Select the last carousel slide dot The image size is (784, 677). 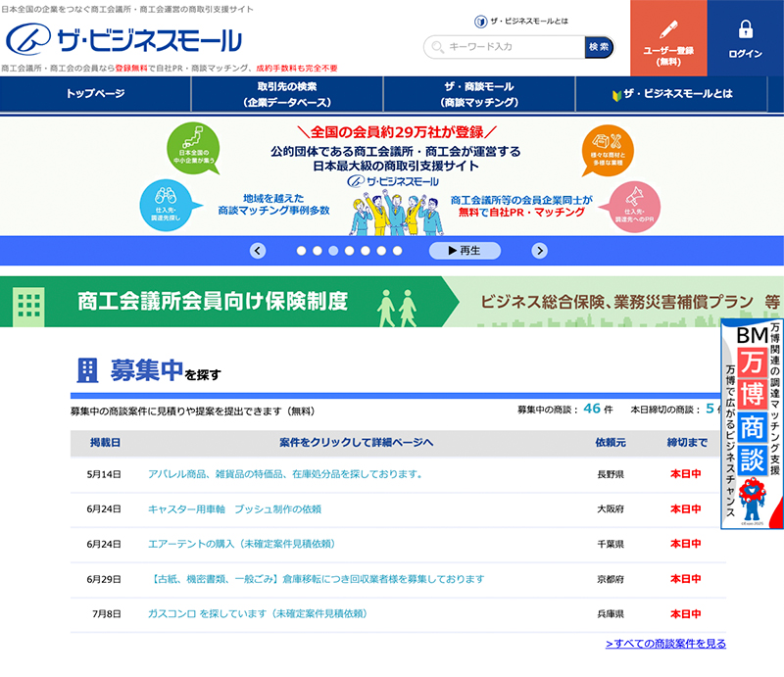point(396,251)
